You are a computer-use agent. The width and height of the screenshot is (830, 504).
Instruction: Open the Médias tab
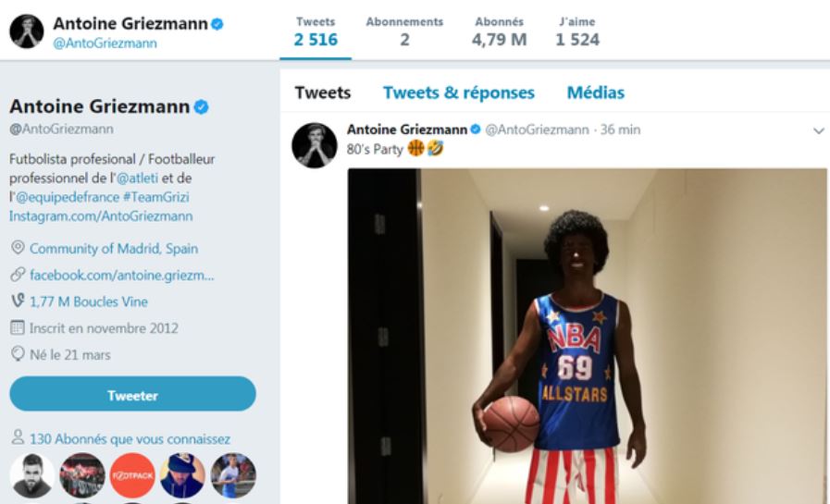click(x=595, y=92)
